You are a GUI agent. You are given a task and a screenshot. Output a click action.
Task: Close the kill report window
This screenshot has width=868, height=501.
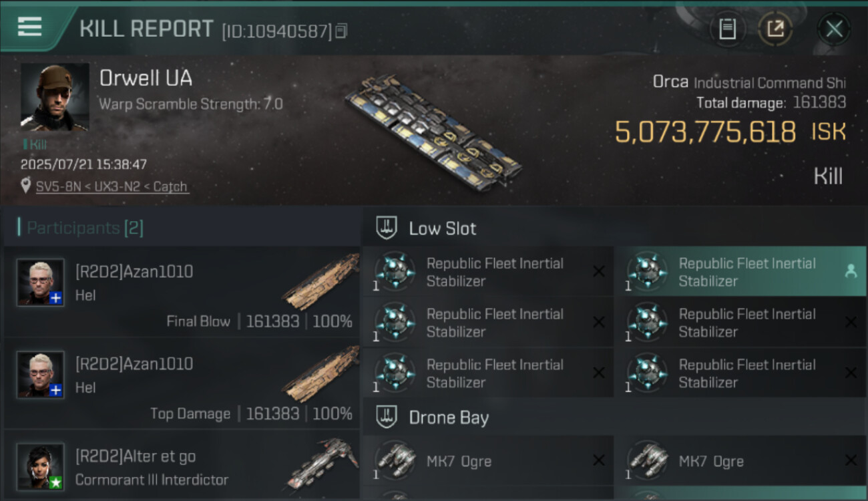834,29
